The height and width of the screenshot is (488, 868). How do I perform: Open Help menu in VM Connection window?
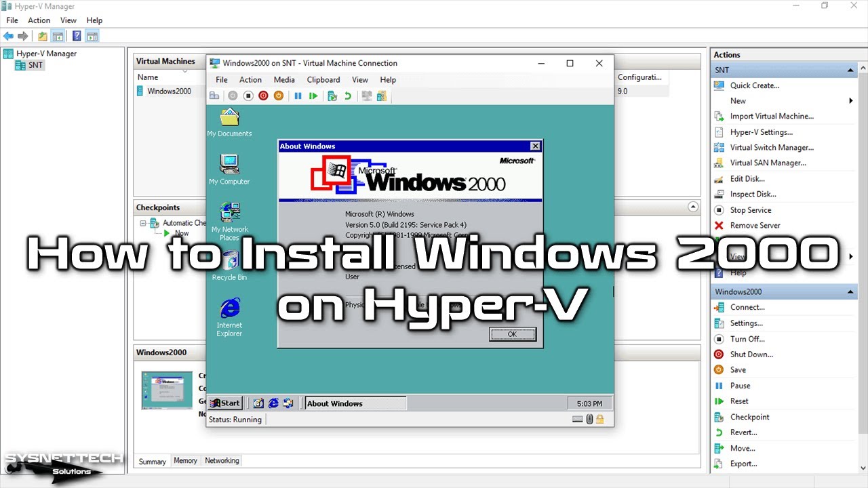pyautogui.click(x=388, y=80)
